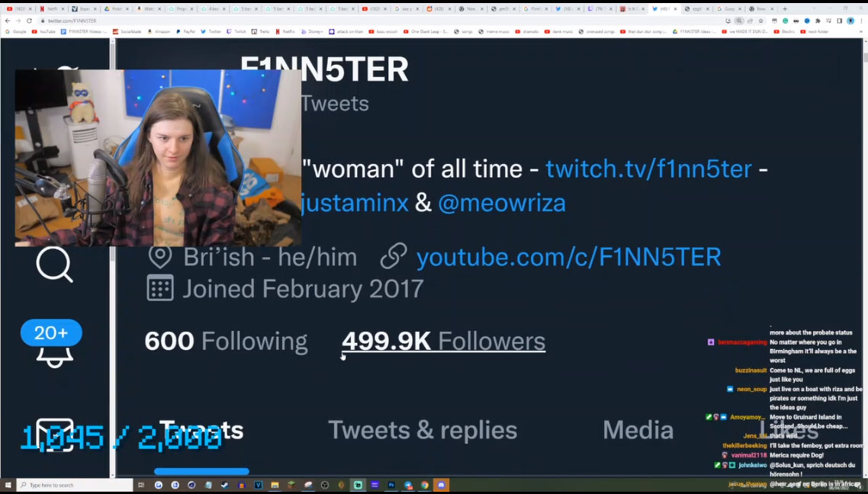This screenshot has width=868, height=494.
Task: Open the @meowriza mention link
Action: (502, 203)
